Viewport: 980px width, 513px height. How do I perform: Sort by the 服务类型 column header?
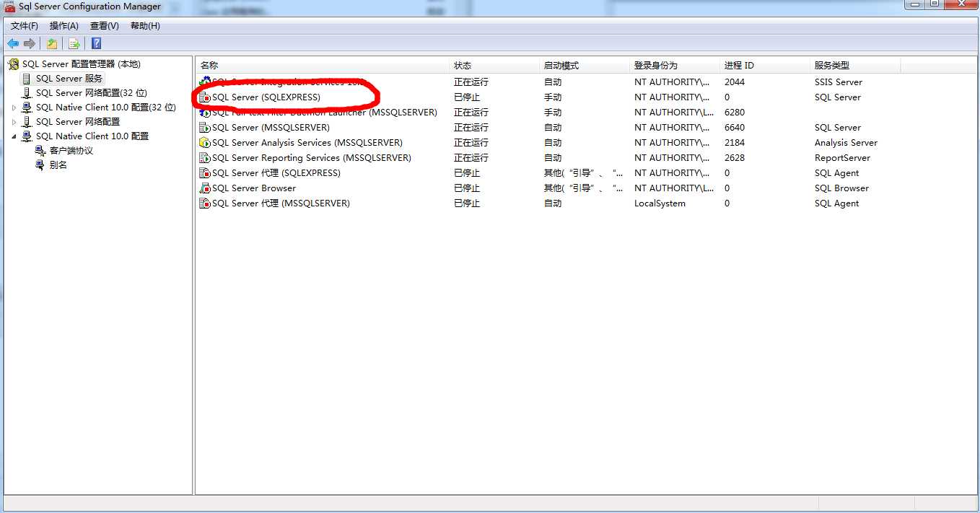point(855,66)
